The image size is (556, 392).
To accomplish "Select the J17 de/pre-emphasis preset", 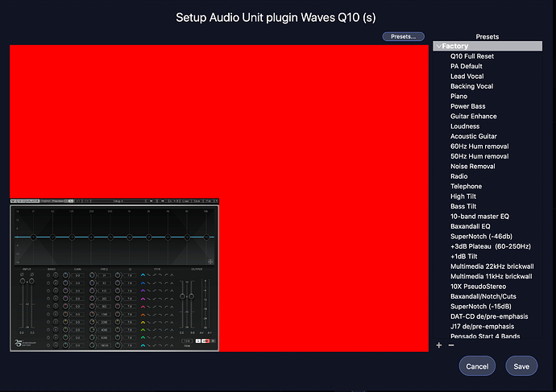I will [x=482, y=326].
